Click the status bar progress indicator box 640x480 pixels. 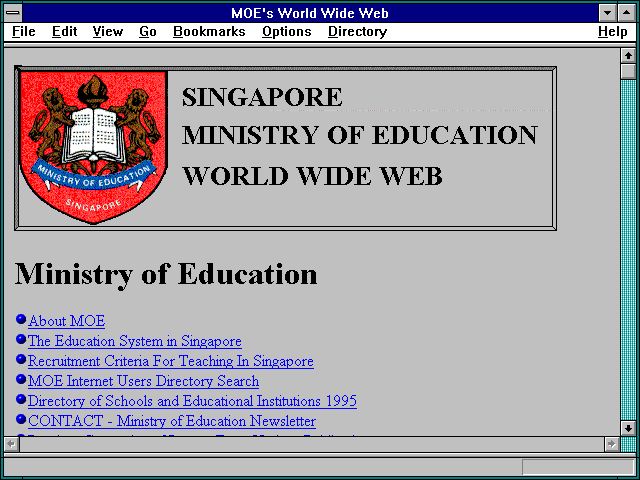[578, 467]
